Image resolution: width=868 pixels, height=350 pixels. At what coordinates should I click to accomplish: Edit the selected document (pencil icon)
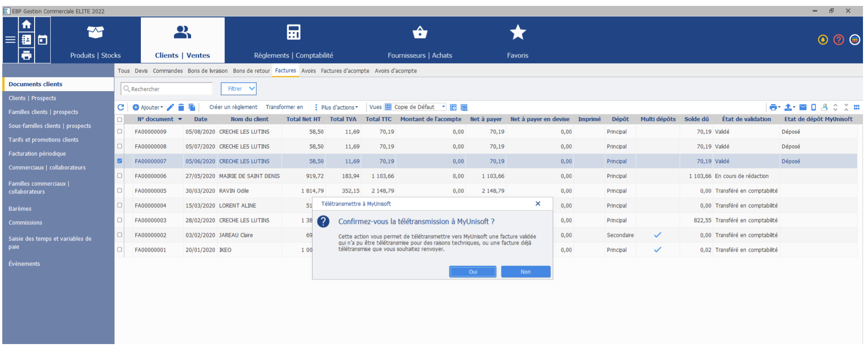pyautogui.click(x=170, y=108)
